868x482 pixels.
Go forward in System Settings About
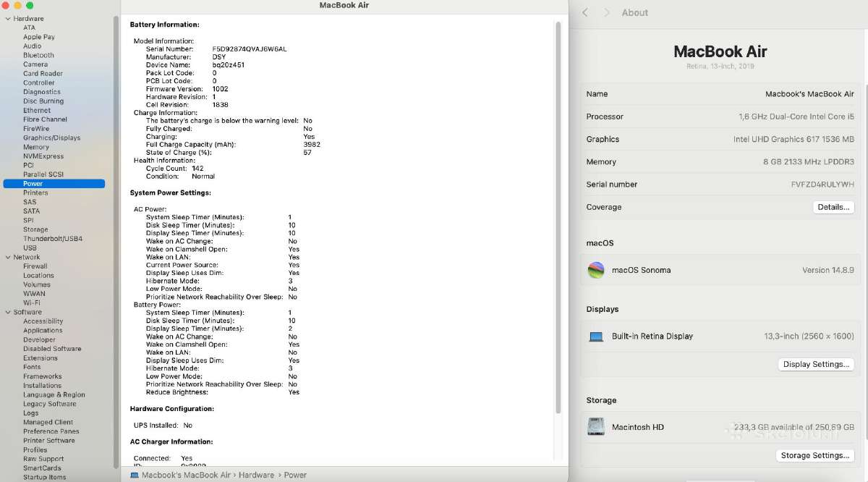click(x=607, y=12)
